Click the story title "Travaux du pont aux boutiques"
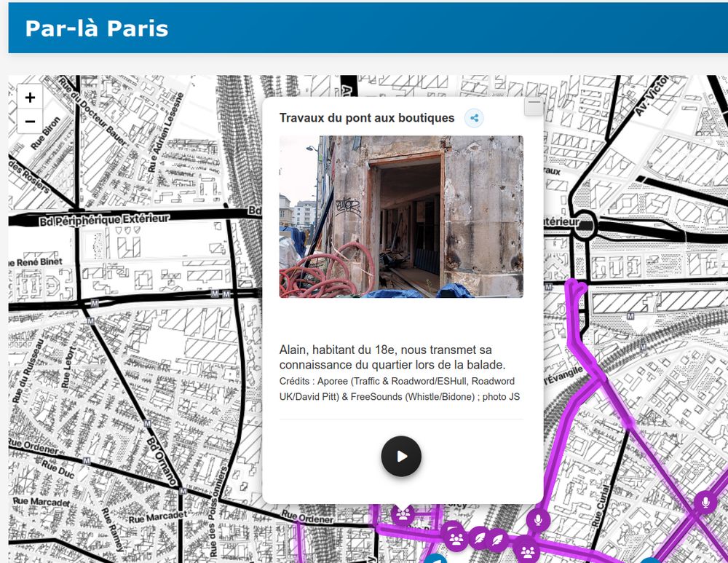This screenshot has height=563, width=728. (x=366, y=117)
